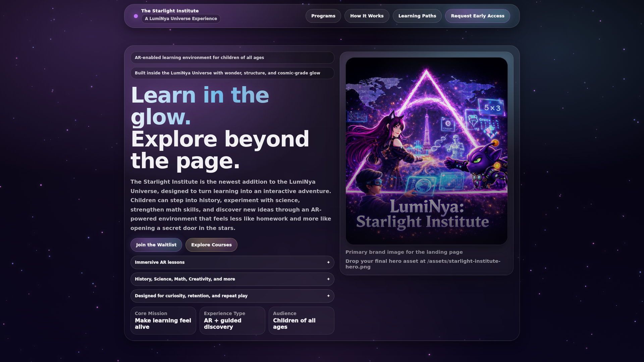Image resolution: width=644 pixels, height=362 pixels.
Task: Click Join the Waitlist button
Action: (x=156, y=245)
